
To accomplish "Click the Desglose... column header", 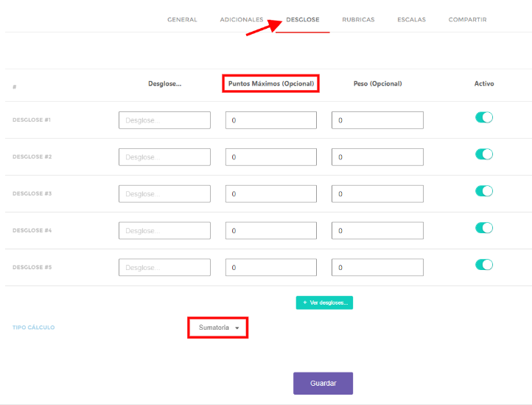I will 164,83.
